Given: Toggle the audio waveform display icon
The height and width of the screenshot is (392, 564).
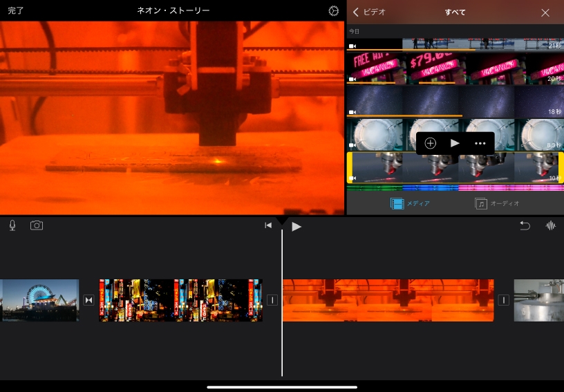Looking at the screenshot, I should 551,225.
